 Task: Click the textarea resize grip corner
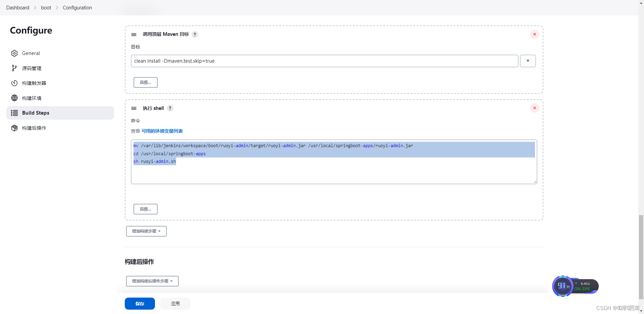pos(535,182)
